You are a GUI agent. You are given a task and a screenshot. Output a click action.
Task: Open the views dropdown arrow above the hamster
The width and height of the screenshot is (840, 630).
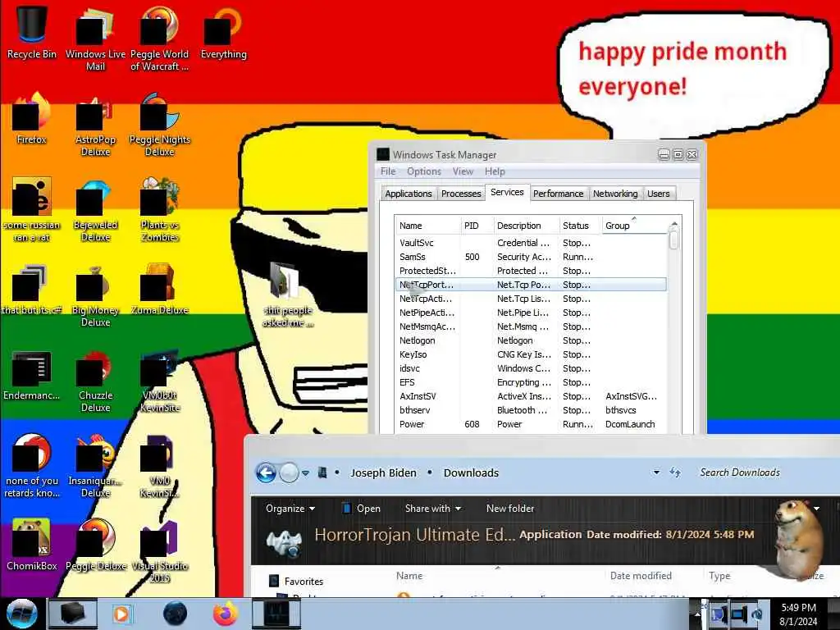(x=816, y=509)
